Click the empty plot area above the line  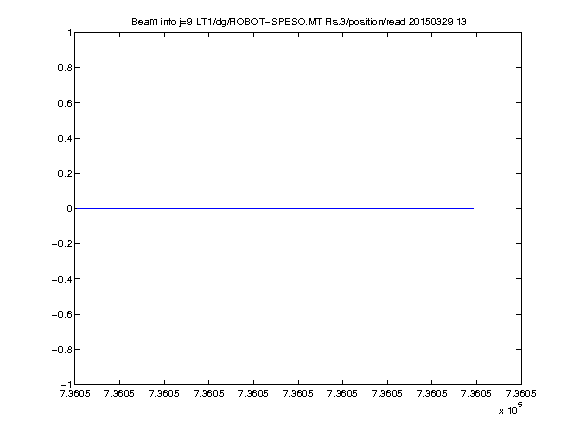click(298, 118)
